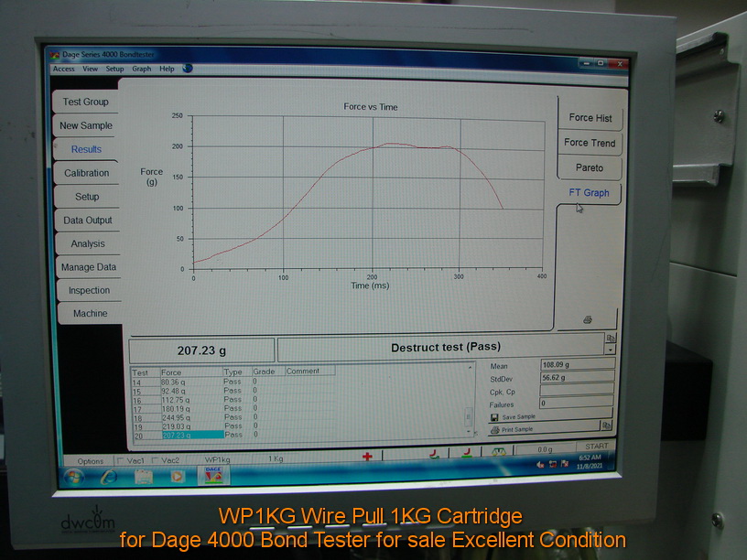Image resolution: width=747 pixels, height=560 pixels.
Task: Click the Comment column header
Action: tap(309, 371)
